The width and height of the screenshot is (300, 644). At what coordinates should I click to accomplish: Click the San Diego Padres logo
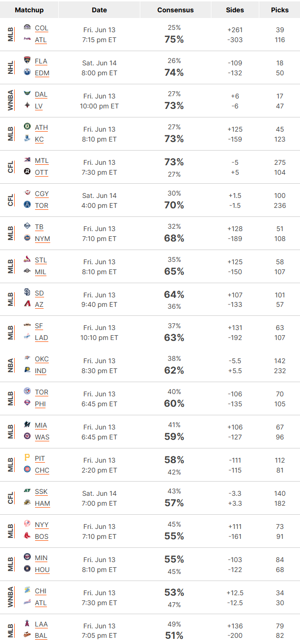(27, 293)
